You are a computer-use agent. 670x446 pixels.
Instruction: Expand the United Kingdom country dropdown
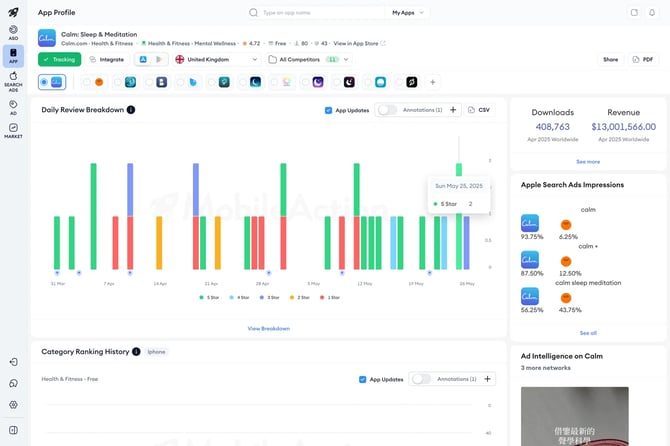(217, 59)
